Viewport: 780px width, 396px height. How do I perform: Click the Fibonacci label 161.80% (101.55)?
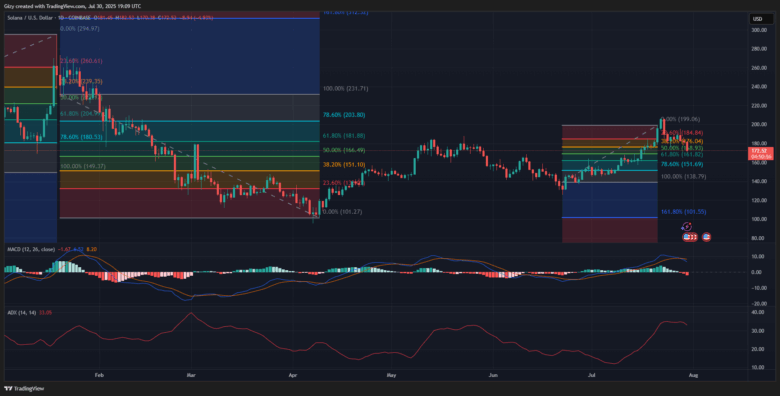tap(683, 212)
